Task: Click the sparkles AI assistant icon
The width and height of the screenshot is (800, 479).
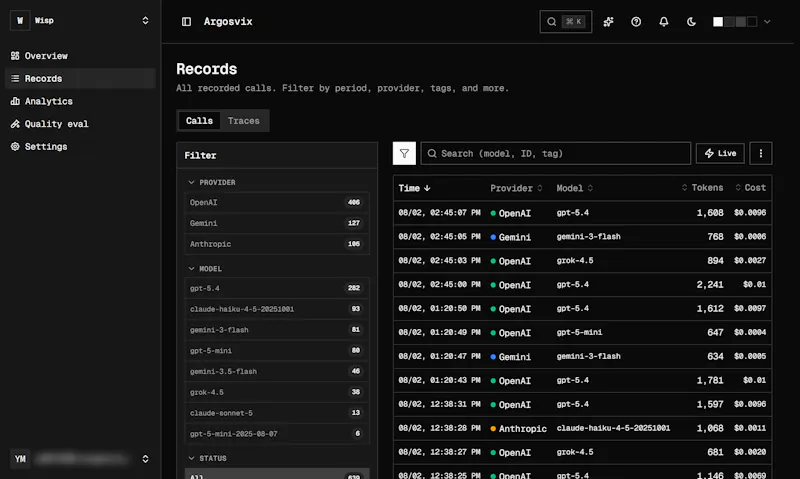Action: point(608,21)
